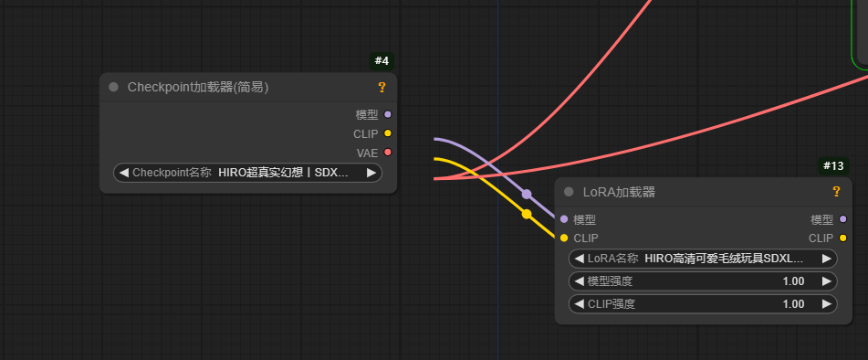Click the CLIP output port on LoRA加载器
The height and width of the screenshot is (360, 868).
843,238
